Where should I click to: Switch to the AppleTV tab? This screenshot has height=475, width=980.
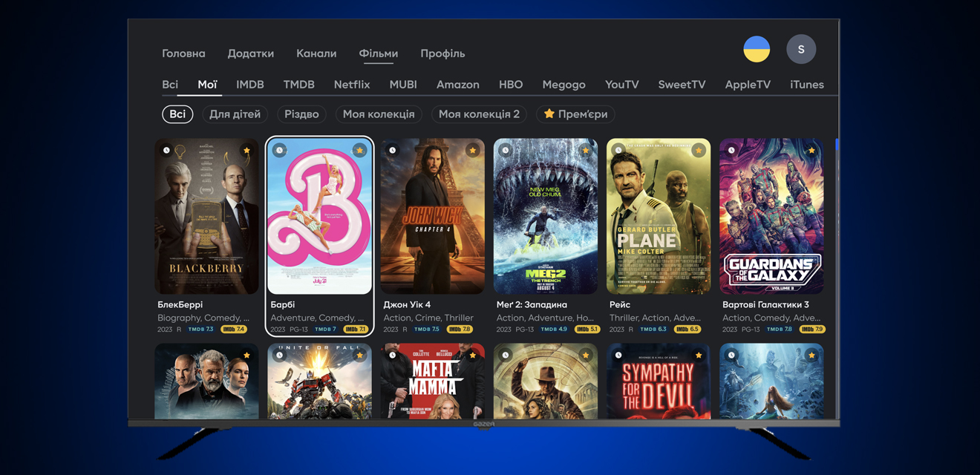(x=748, y=85)
